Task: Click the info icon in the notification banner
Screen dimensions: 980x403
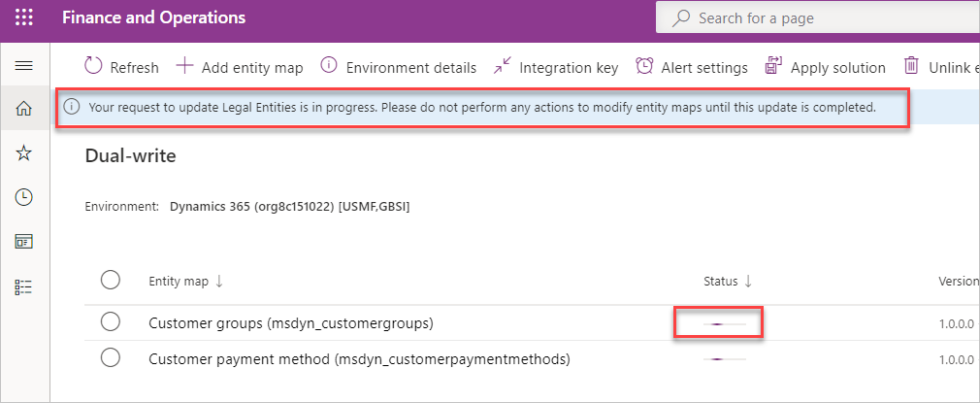Action: tap(73, 108)
